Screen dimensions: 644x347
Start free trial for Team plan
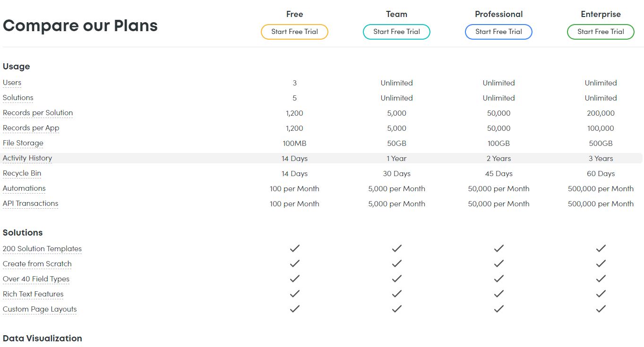pyautogui.click(x=396, y=32)
